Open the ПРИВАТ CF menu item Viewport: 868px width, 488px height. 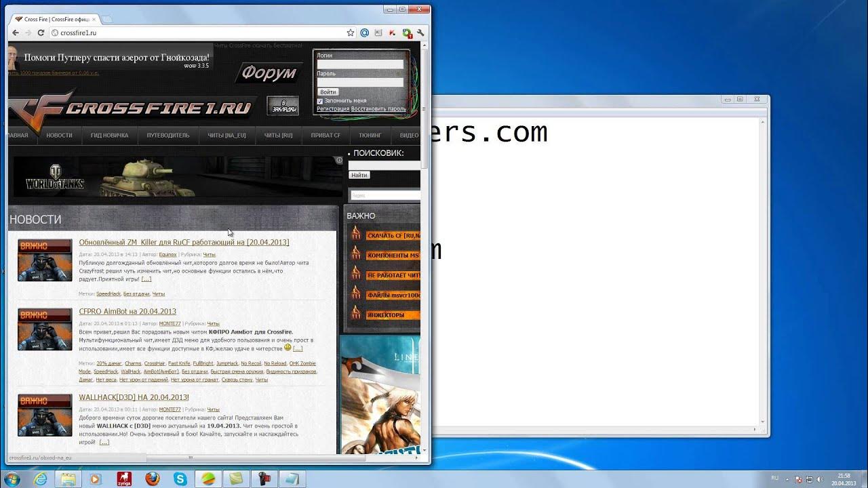coord(325,136)
